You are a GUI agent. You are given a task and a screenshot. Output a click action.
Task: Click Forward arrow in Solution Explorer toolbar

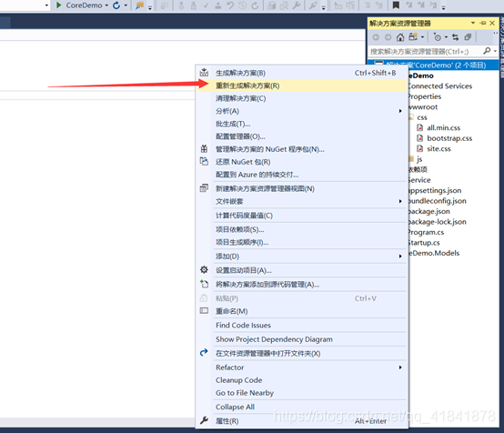[x=388, y=37]
